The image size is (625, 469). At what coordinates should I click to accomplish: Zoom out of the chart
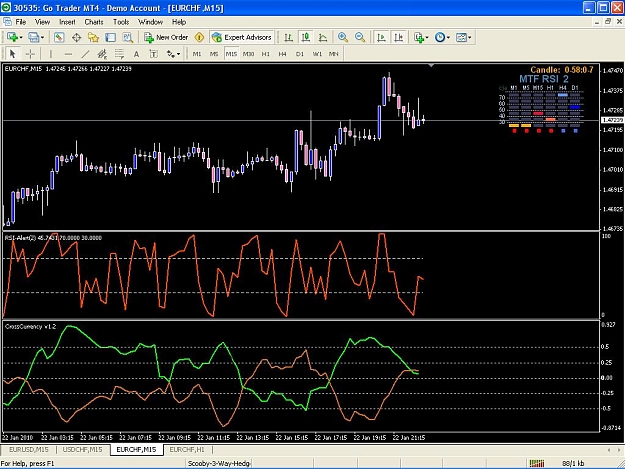coord(360,37)
